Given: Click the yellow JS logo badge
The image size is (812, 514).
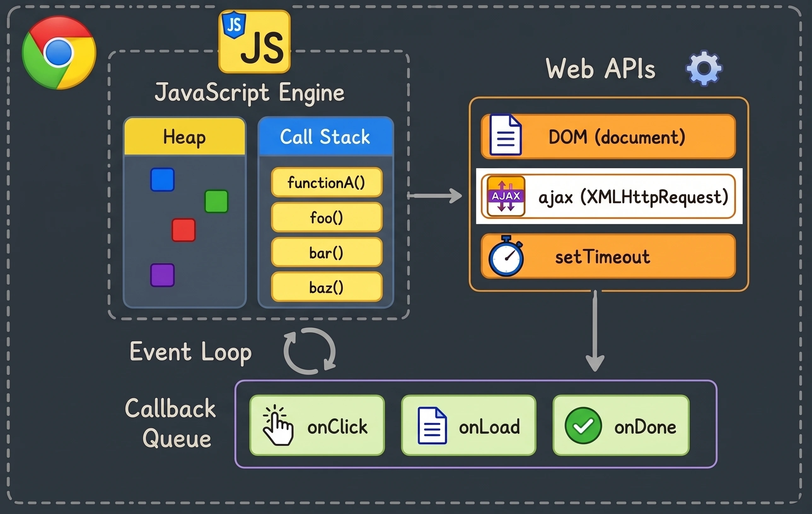Looking at the screenshot, I should [x=255, y=42].
